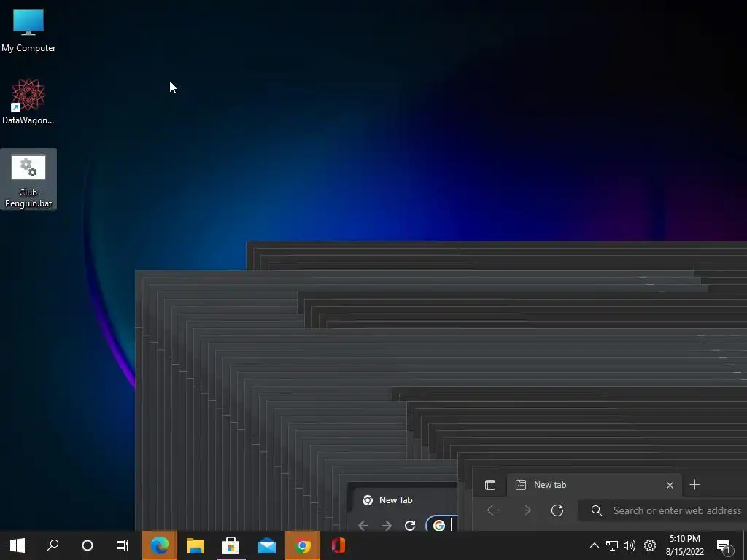This screenshot has width=747, height=560.
Task: Open volume control in system tray
Action: [x=630, y=545]
